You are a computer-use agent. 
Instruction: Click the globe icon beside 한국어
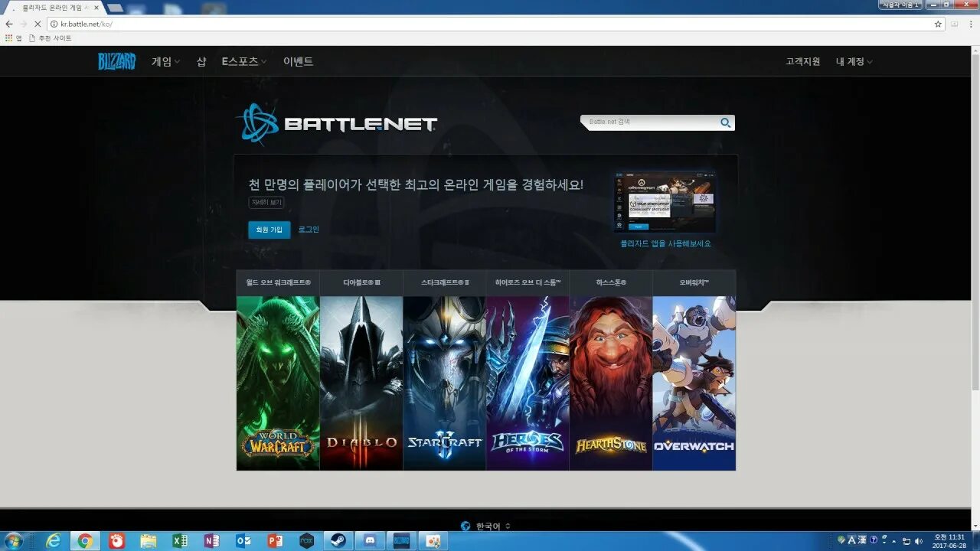465,526
